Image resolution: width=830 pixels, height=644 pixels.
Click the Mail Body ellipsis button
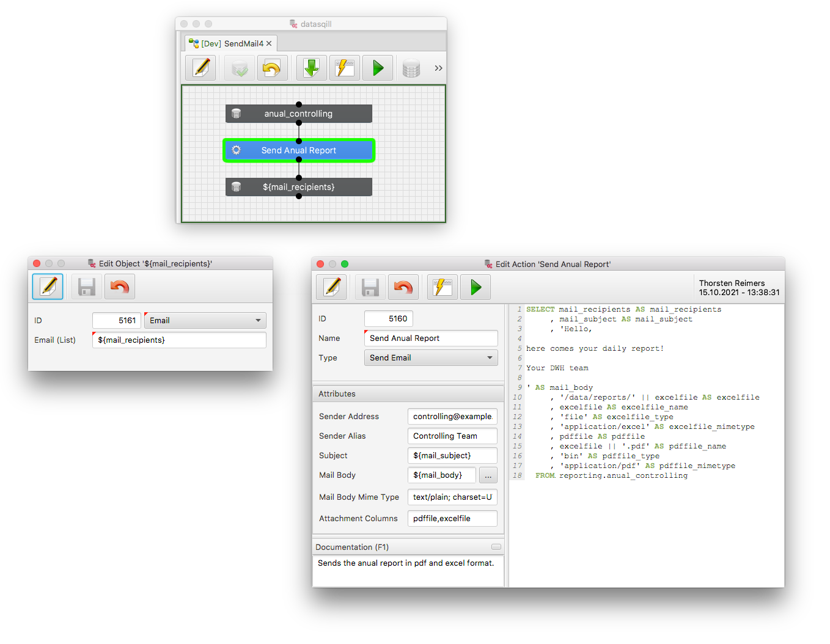click(488, 475)
